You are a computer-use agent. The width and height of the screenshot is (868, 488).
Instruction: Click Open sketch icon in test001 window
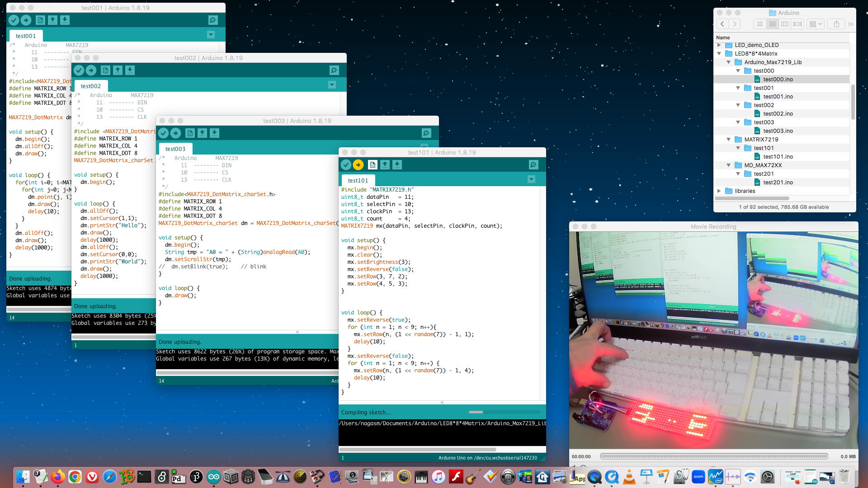[x=52, y=20]
